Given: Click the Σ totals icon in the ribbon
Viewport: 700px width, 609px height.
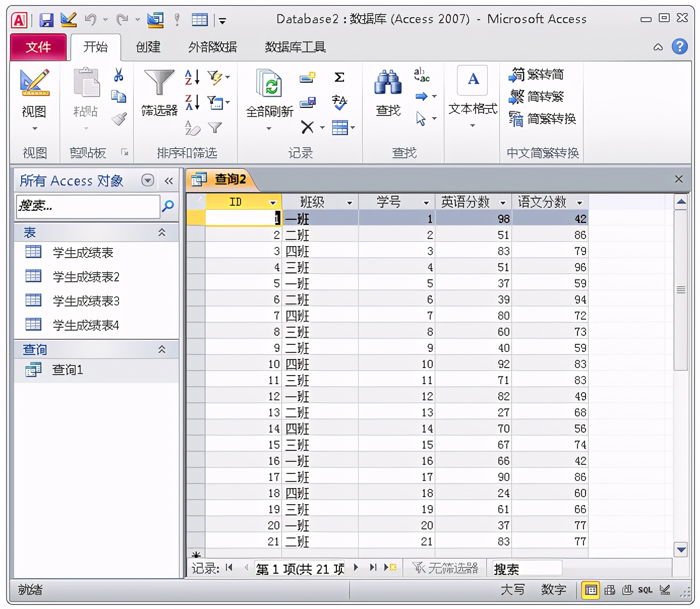Looking at the screenshot, I should pyautogui.click(x=339, y=77).
